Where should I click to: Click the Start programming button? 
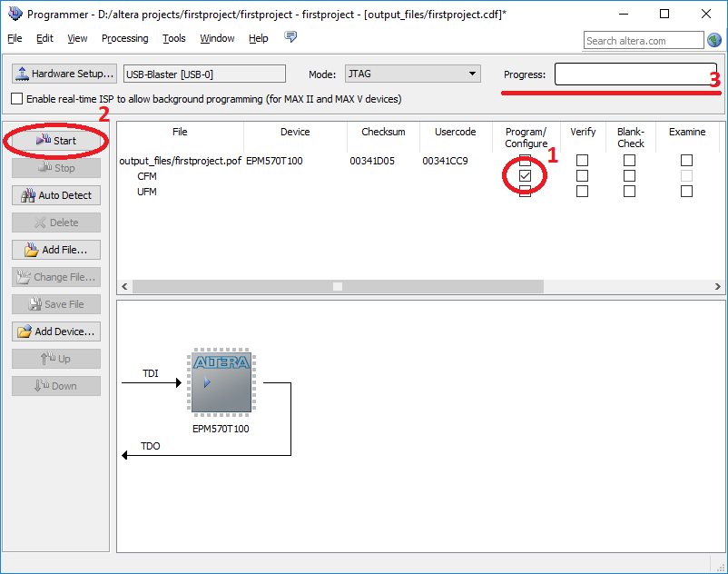pyautogui.click(x=56, y=141)
